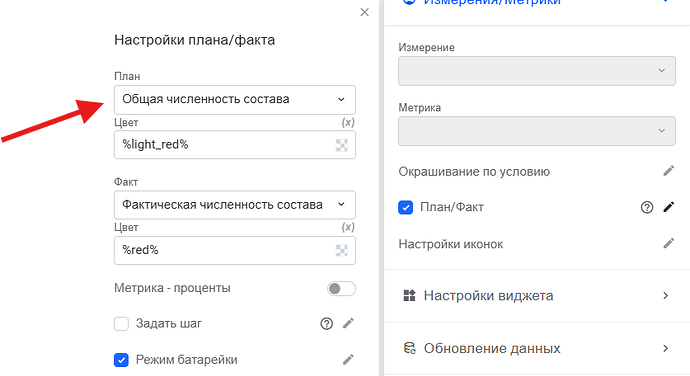Open the План dropdown
Screen dimensions: 690x376
tap(235, 100)
